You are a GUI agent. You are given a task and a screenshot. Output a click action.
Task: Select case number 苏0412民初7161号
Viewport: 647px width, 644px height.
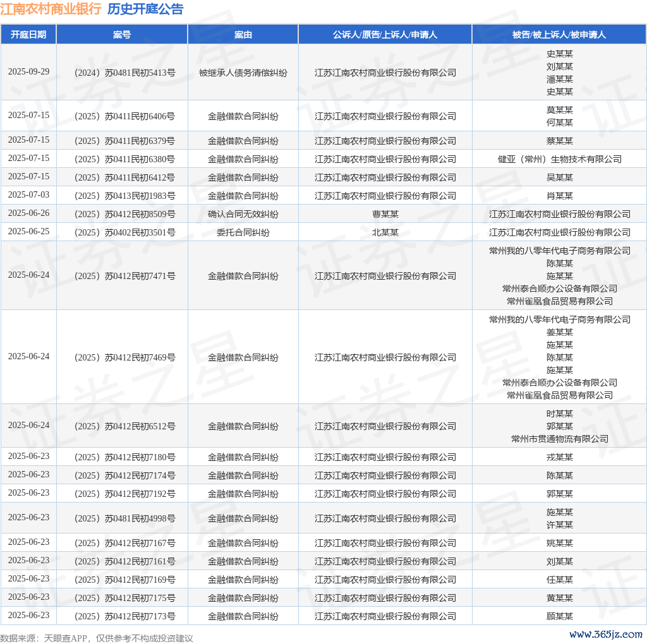(124, 561)
